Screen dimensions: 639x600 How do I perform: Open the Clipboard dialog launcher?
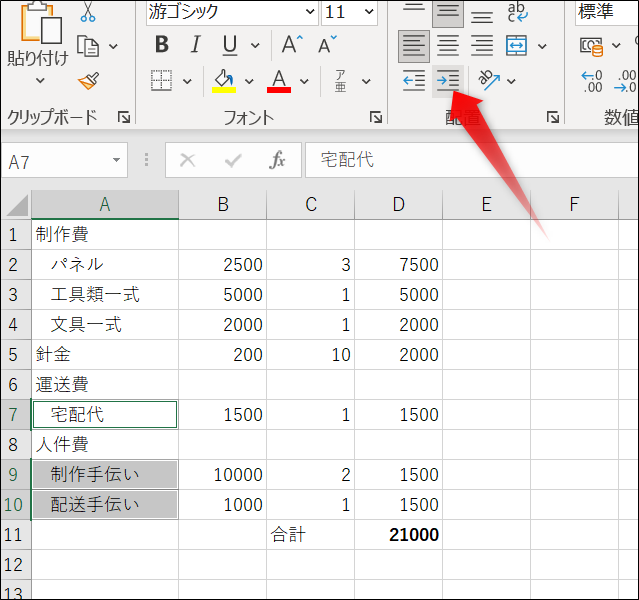[124, 117]
